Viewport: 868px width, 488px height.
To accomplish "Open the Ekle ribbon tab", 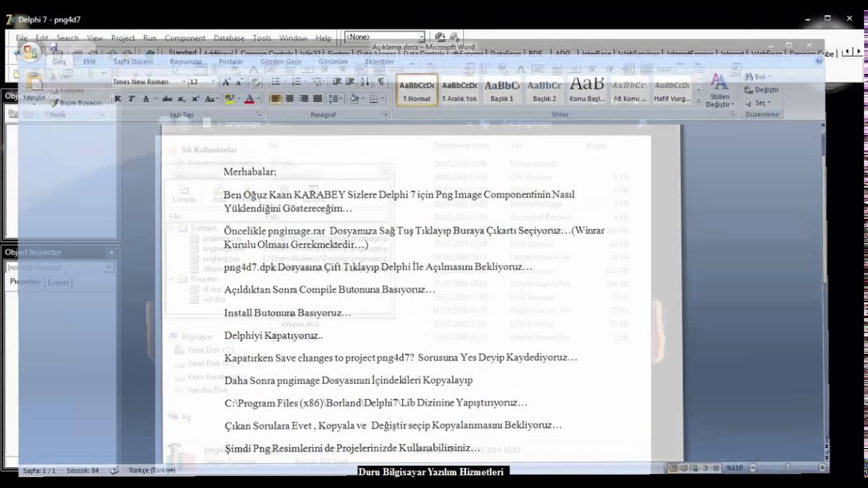I will point(90,61).
